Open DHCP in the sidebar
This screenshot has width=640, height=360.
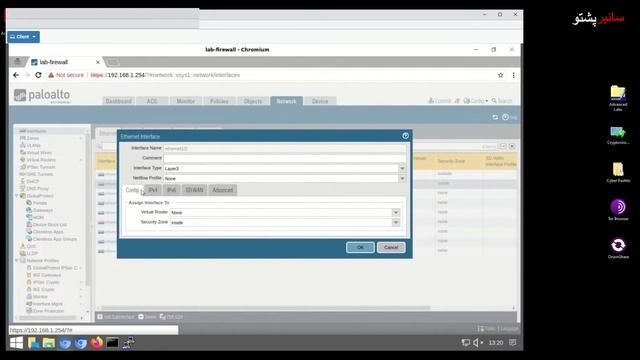(x=33, y=181)
